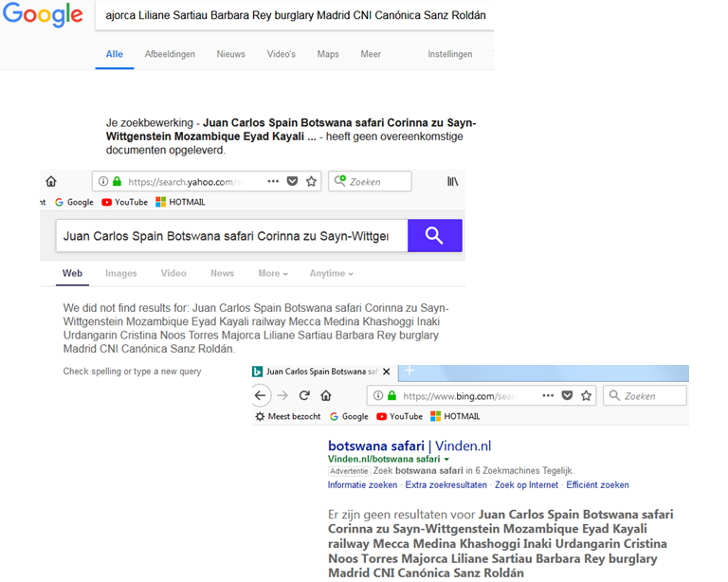Click site info icon beside search.yahoo.com URL
The image size is (728, 582).
click(103, 181)
